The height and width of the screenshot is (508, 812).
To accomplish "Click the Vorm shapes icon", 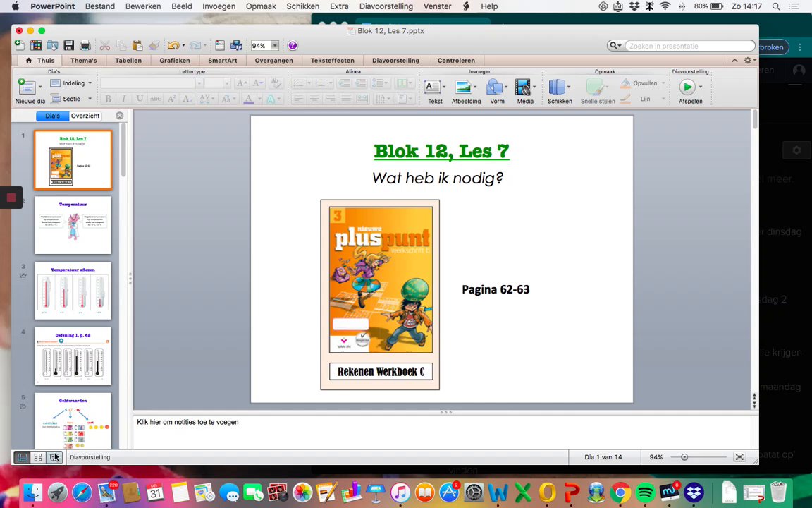I will 495,87.
